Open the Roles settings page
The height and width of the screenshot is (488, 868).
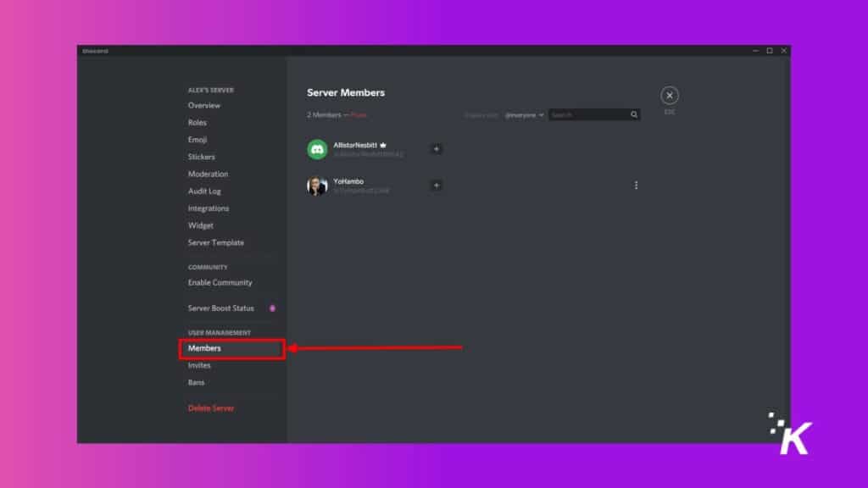(x=197, y=122)
